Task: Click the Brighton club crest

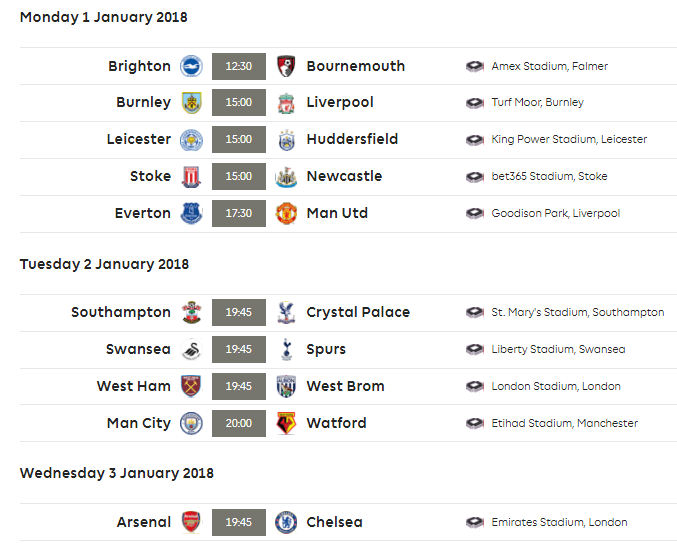Action: pyautogui.click(x=191, y=66)
